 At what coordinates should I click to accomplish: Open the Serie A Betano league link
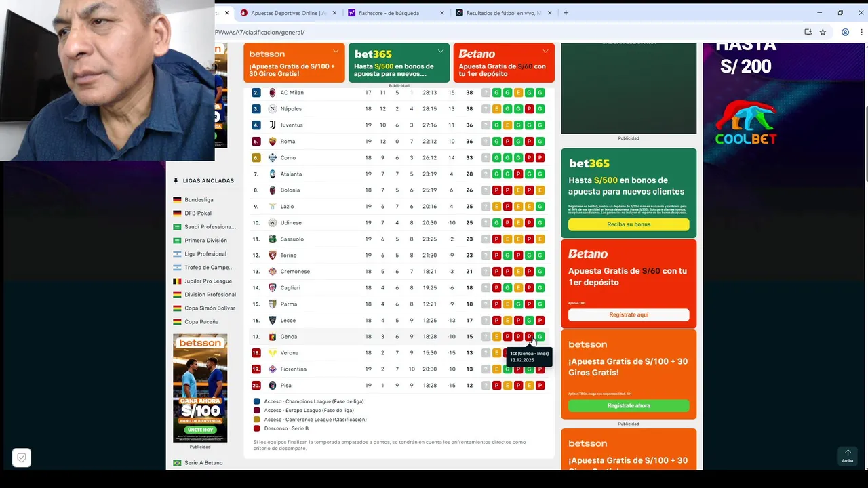point(203,463)
